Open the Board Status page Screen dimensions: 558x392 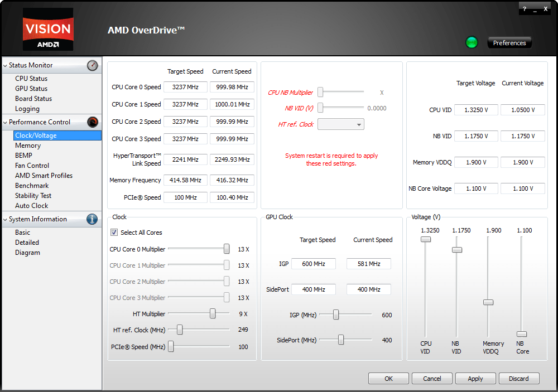[x=33, y=99]
